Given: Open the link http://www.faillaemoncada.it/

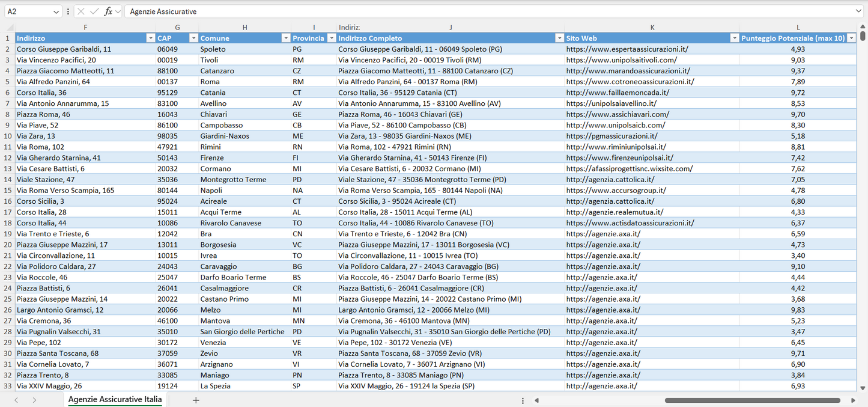Looking at the screenshot, I should pyautogui.click(x=605, y=93).
